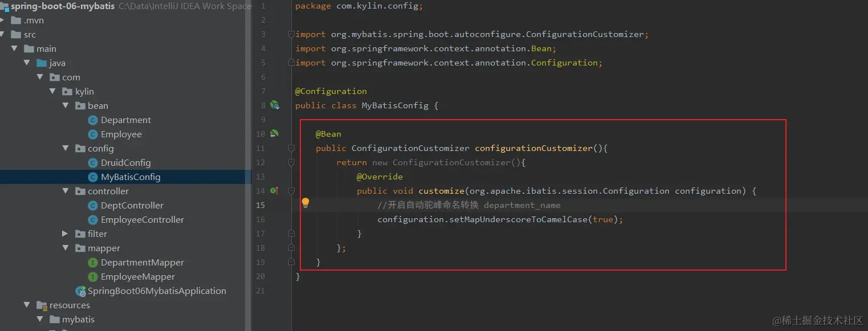Collapse the main folder arrow
Screen dimensions: 868x331
click(x=14, y=48)
